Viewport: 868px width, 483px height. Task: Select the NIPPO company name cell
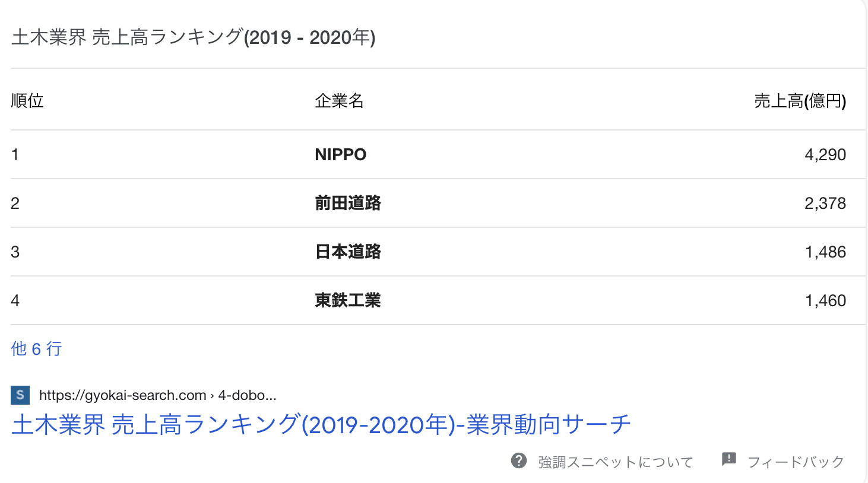pyautogui.click(x=341, y=155)
